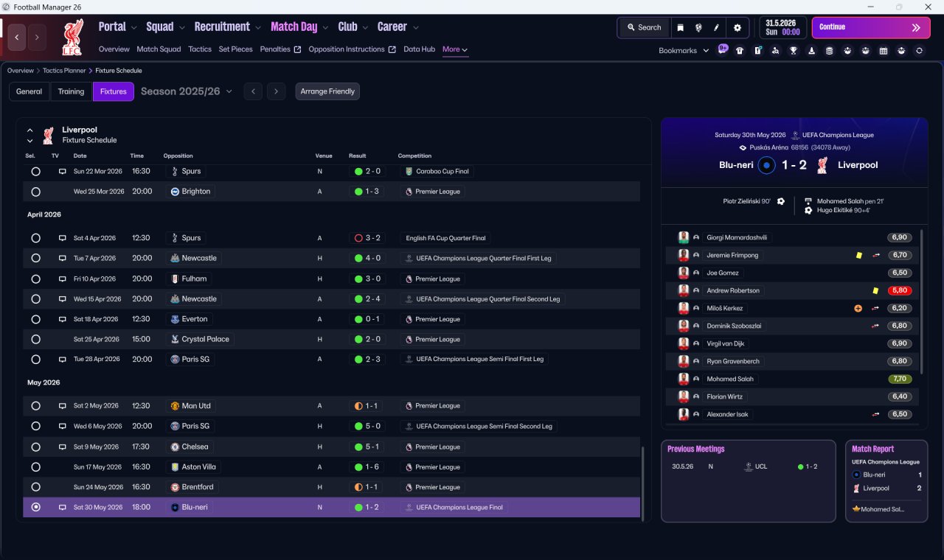The height and width of the screenshot is (560, 944).
Task: Expand the More submenu dropdown
Action: coord(455,49)
